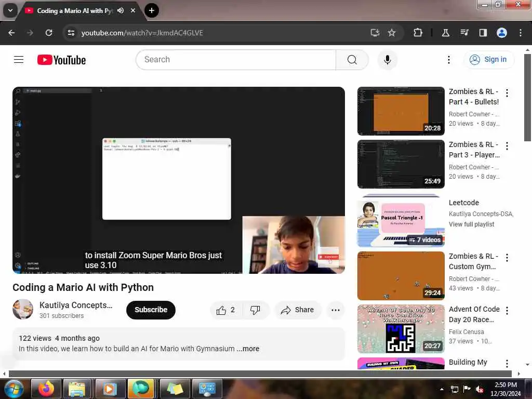Click the search magnifier button
The image size is (532, 399).
click(x=352, y=60)
